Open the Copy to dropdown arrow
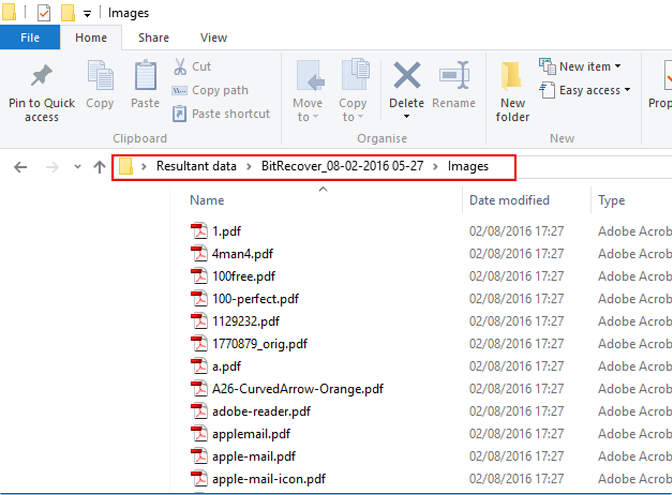The height and width of the screenshot is (495, 672). (360, 117)
